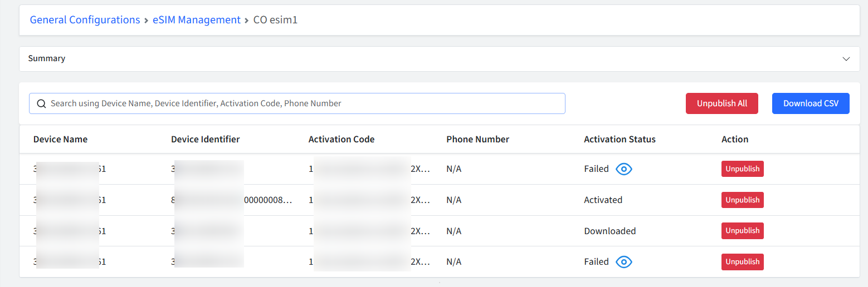The image size is (868, 287).
Task: Open eSIM Management breadcrumb link
Action: (197, 20)
